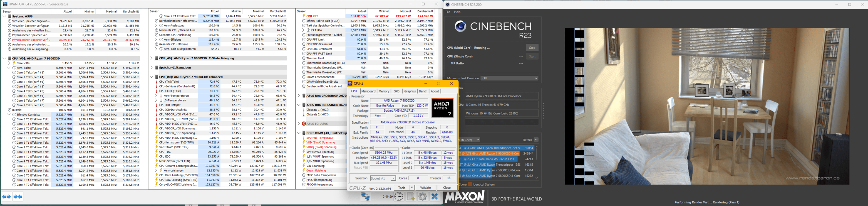Click Validate in CPU-Z

pyautogui.click(x=425, y=187)
